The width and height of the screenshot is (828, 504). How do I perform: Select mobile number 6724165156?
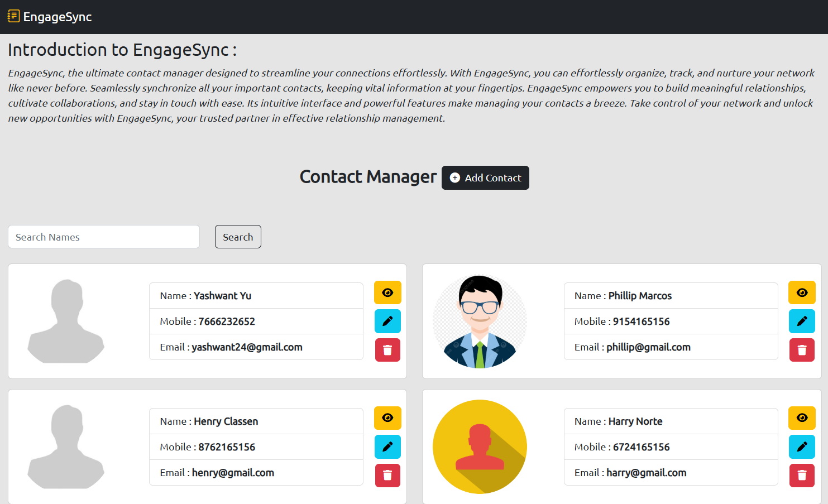(642, 447)
